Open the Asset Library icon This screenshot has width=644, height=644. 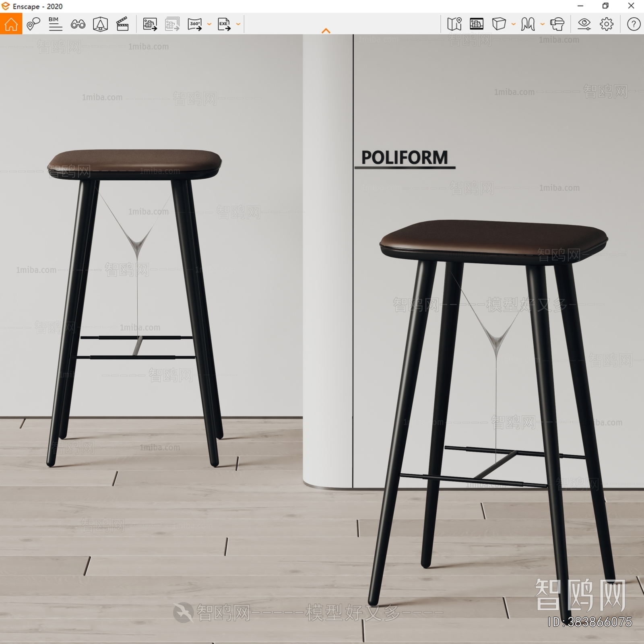[x=477, y=24]
